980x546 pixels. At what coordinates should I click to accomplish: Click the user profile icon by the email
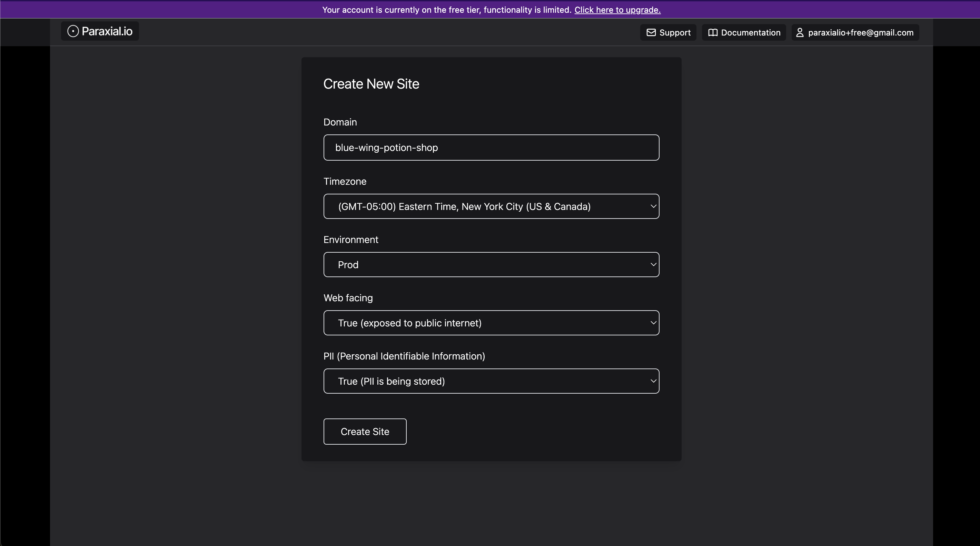800,33
